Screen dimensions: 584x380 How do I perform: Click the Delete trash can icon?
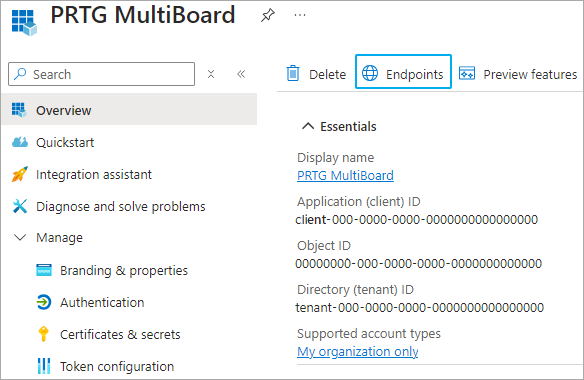(x=293, y=73)
